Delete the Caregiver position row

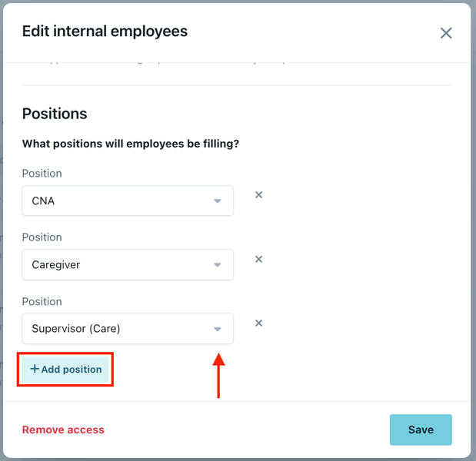pos(259,259)
